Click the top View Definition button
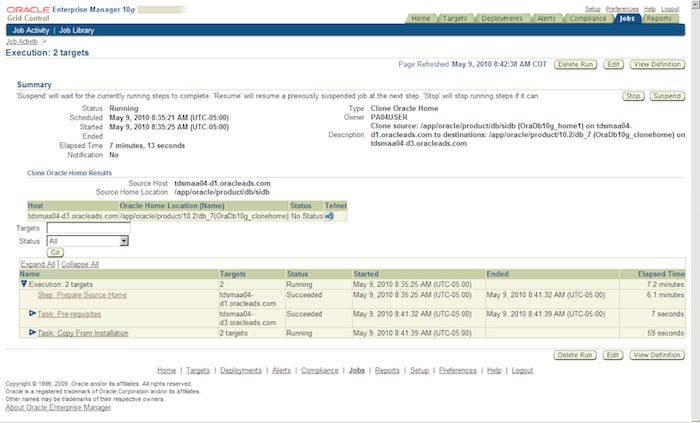Viewport: 700px width, 423px height. [657, 64]
